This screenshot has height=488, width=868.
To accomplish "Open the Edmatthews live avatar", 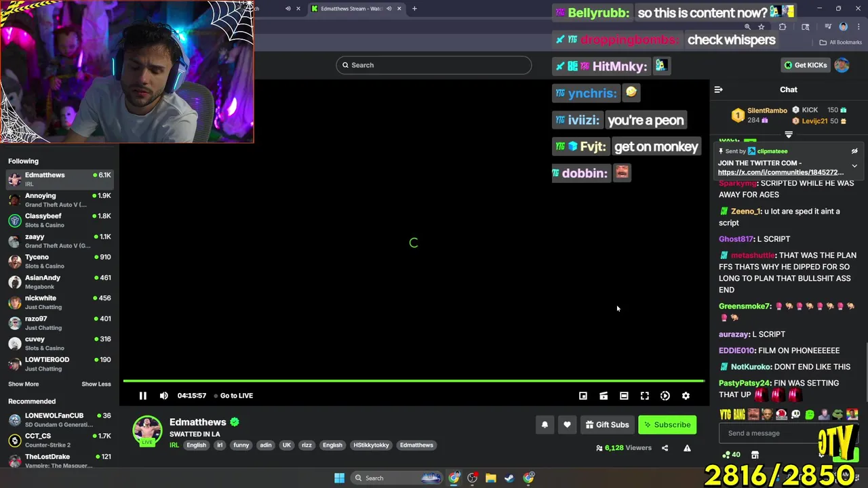I will tap(147, 431).
